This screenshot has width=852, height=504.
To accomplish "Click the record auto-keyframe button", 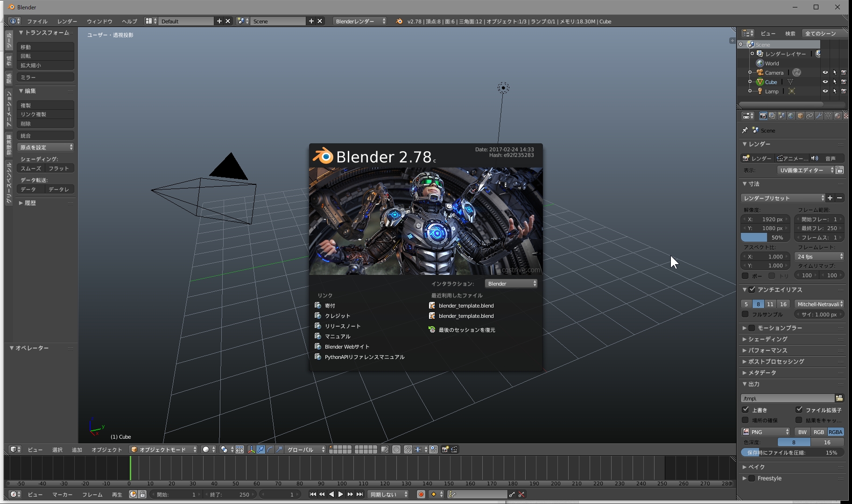I will [x=421, y=494].
